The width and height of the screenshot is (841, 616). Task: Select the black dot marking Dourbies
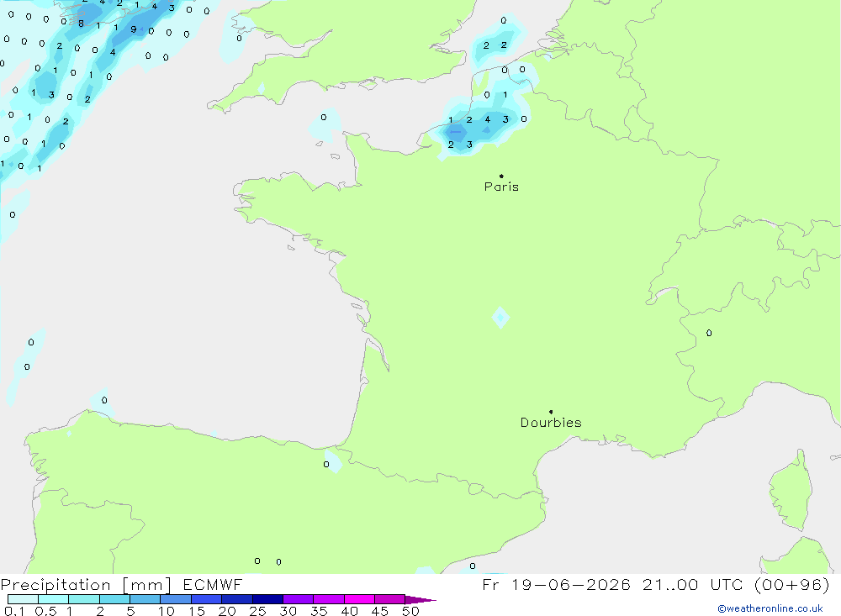point(551,412)
